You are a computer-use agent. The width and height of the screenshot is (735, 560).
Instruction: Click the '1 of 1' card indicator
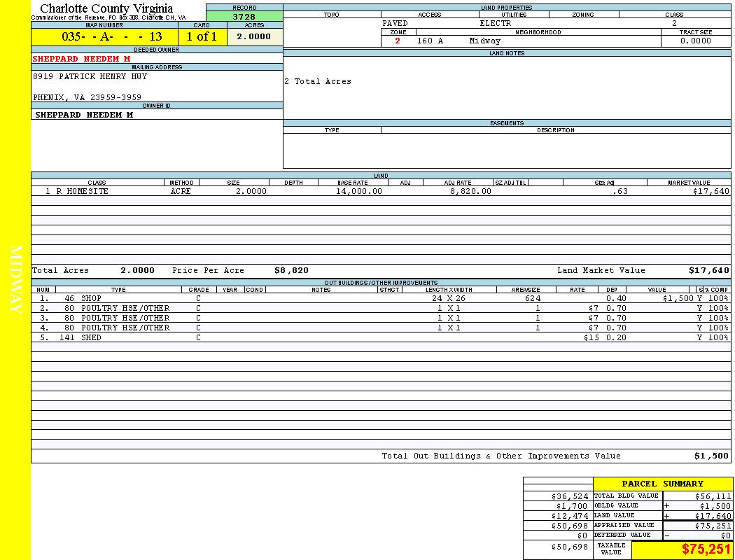202,36
